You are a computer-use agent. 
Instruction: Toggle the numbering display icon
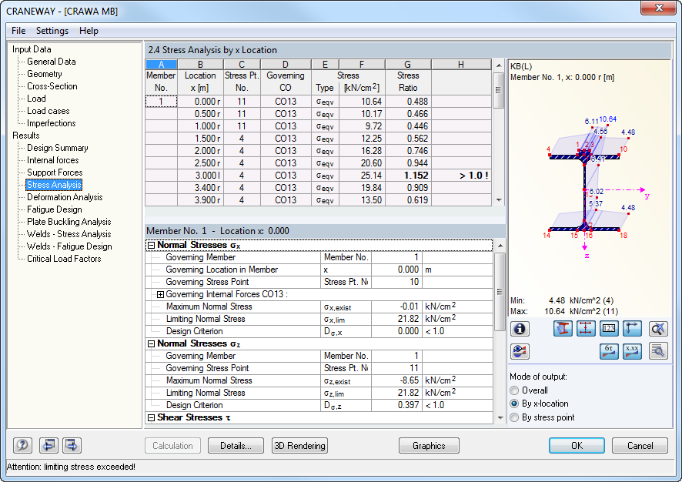610,328
